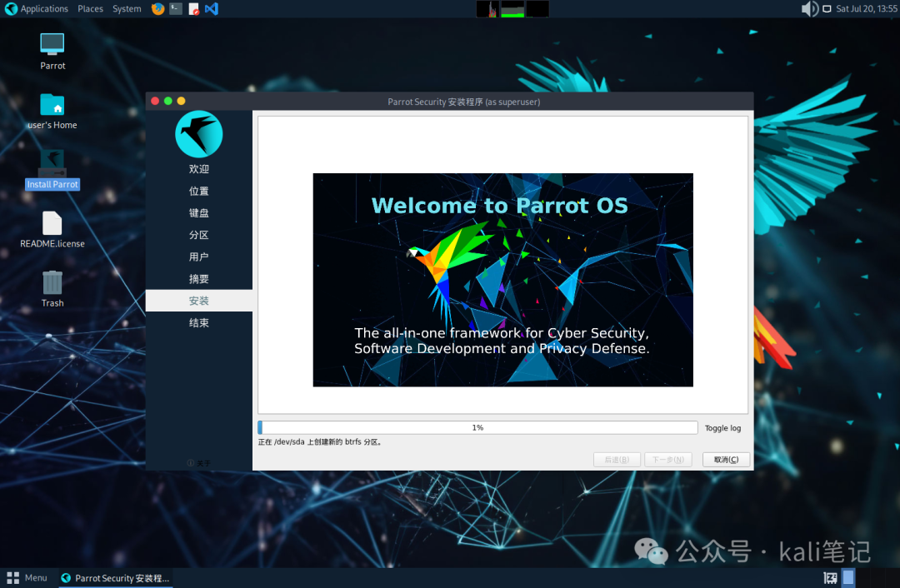Viewport: 900px width, 588px height.
Task: Click the date and time clock
Action: 867,8
